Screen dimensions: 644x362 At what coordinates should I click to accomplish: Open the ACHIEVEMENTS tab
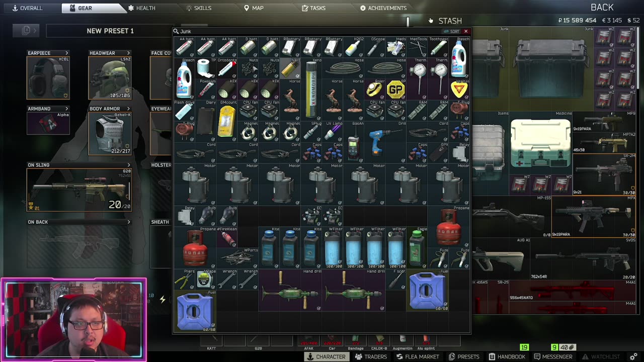tap(383, 8)
